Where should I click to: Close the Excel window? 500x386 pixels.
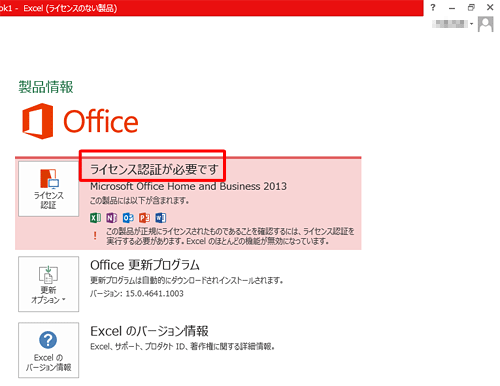click(490, 7)
